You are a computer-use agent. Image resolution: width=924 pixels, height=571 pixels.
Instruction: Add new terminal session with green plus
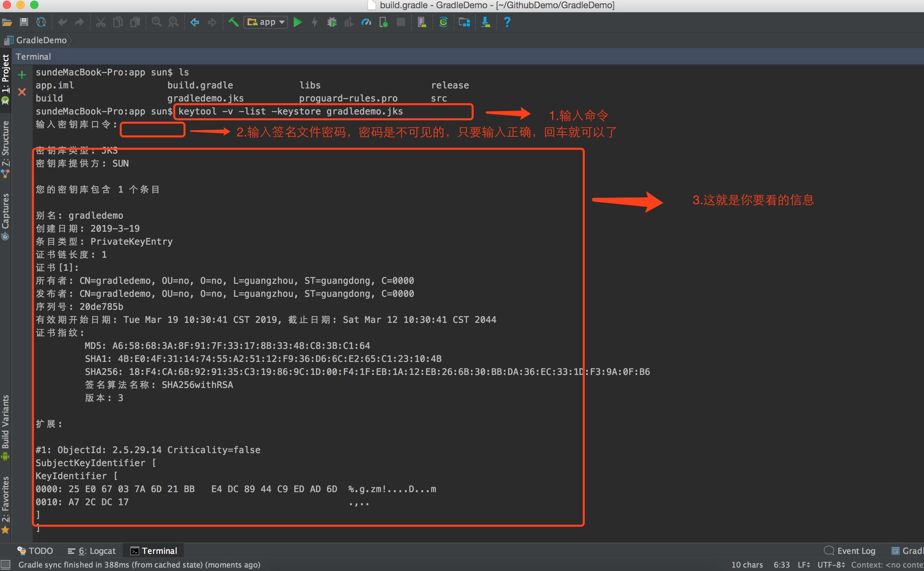(x=22, y=75)
